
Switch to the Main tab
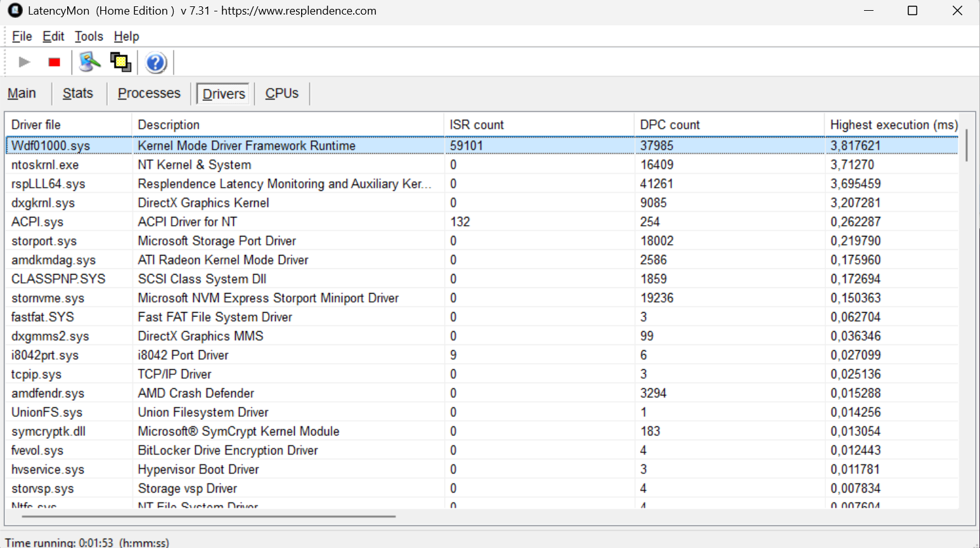(x=22, y=93)
